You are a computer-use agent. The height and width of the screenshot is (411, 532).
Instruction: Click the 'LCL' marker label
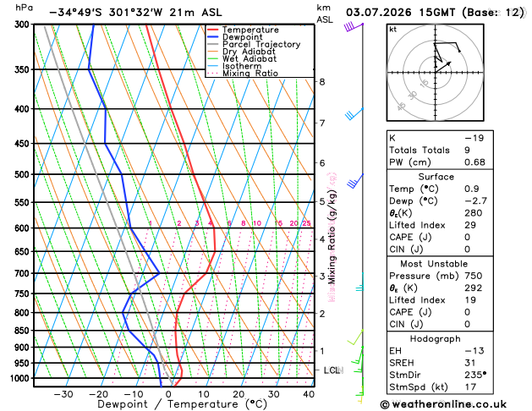pyautogui.click(x=333, y=370)
